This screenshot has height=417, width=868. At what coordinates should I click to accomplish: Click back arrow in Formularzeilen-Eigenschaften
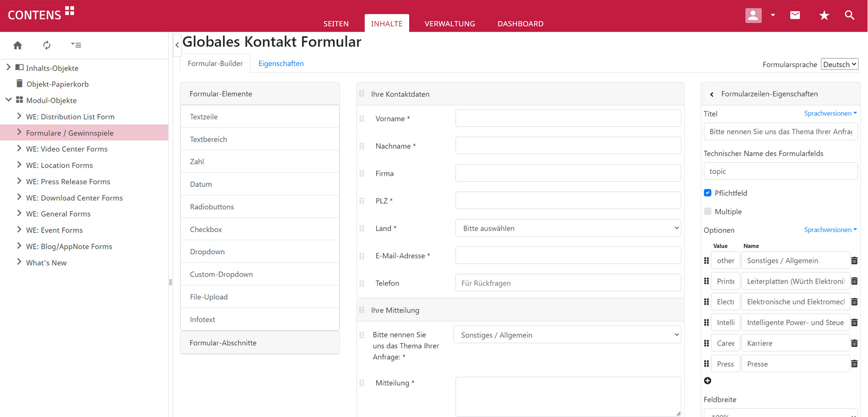point(712,95)
